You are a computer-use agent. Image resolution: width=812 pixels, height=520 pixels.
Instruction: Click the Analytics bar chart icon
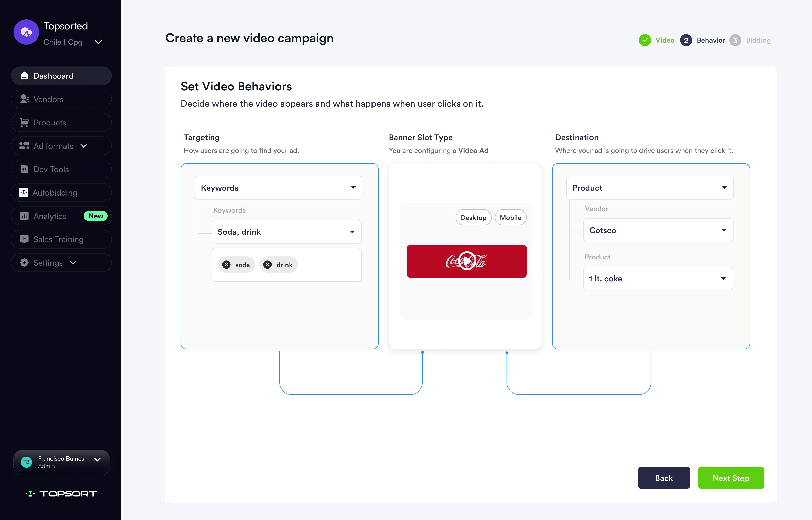24,216
